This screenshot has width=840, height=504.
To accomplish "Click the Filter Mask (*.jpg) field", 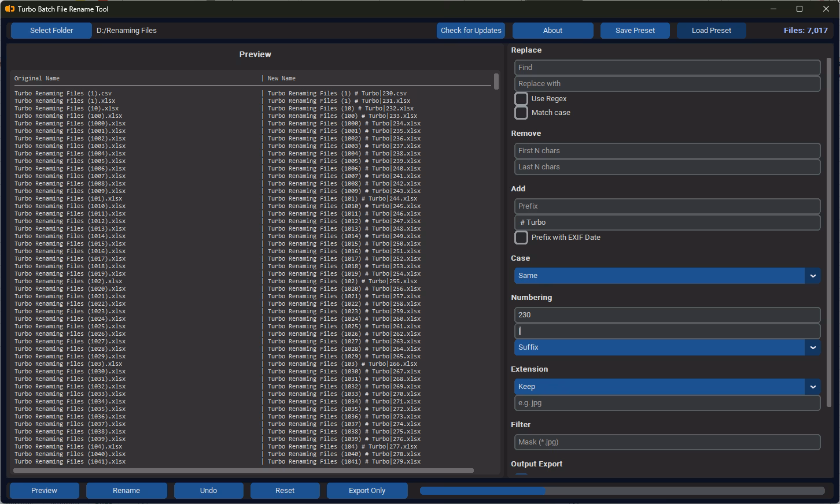I will pos(667,442).
